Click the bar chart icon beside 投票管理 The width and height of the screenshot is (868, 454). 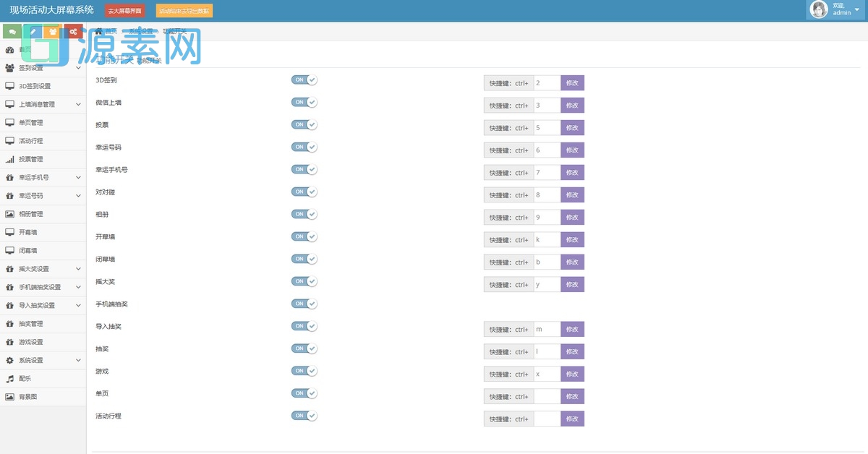tap(10, 159)
